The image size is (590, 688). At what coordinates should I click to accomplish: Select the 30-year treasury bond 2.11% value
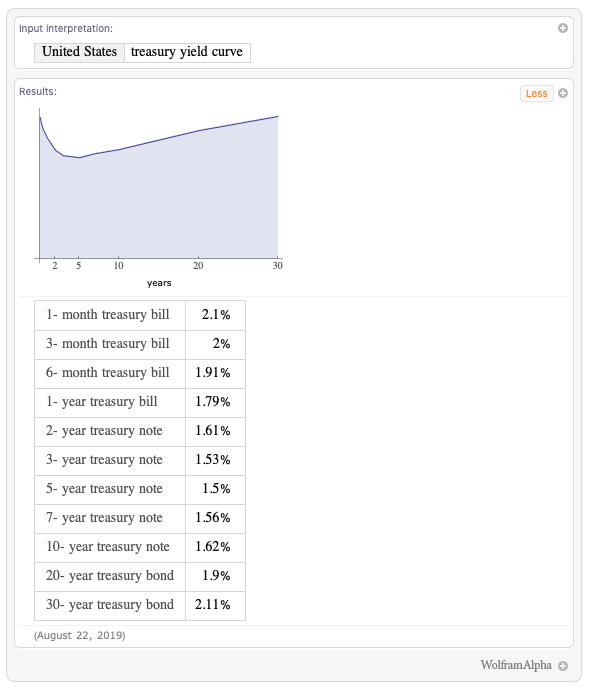point(213,605)
